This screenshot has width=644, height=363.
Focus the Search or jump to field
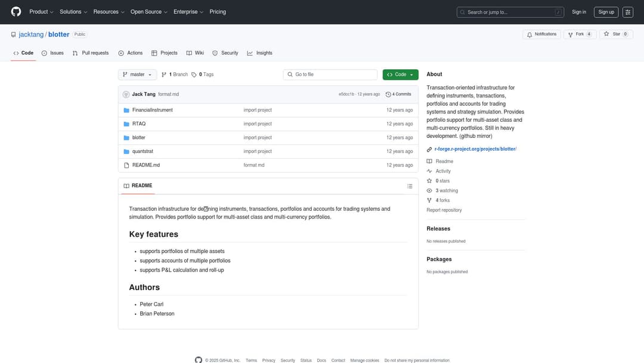tap(510, 12)
